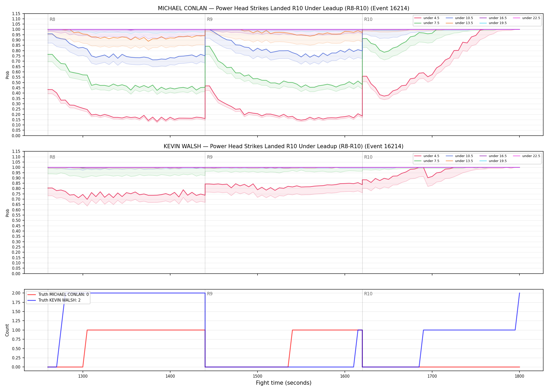Click the Michael Conlan chart title
This screenshot has height=392, width=549.
pos(283,8)
